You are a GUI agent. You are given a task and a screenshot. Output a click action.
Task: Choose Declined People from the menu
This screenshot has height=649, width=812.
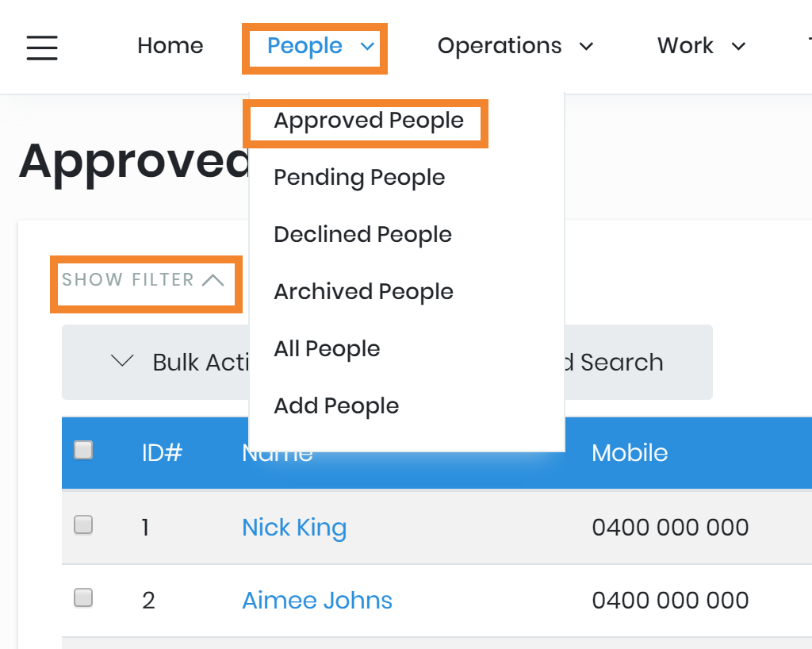[362, 235]
